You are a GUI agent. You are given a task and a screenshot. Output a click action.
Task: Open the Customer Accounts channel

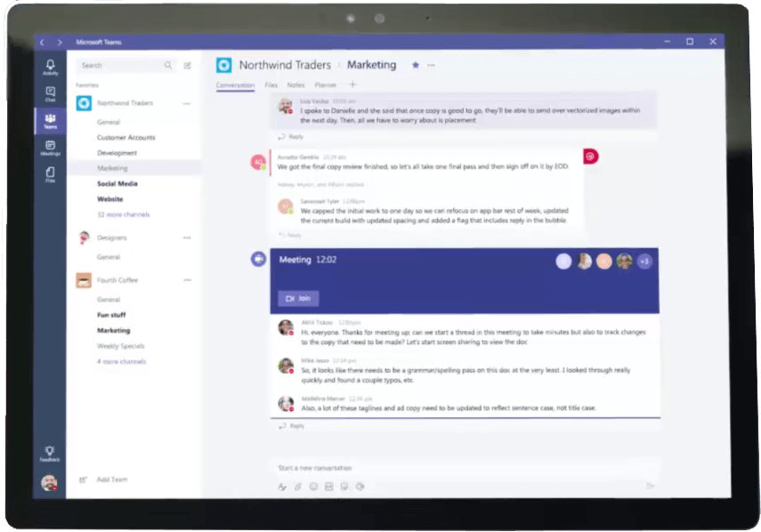126,137
